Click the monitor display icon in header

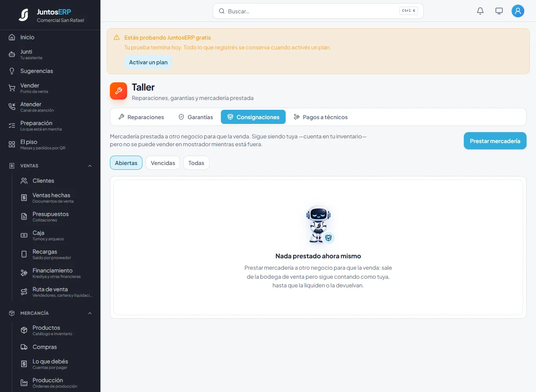coord(499,11)
